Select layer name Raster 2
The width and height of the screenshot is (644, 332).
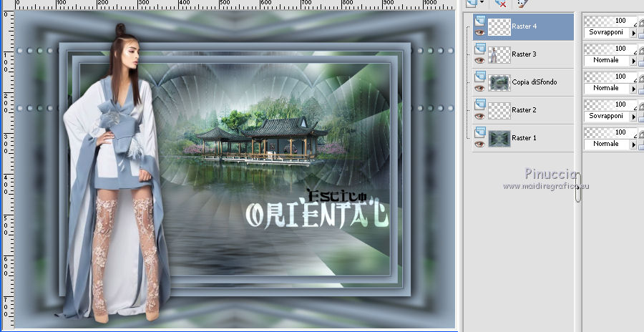[524, 110]
